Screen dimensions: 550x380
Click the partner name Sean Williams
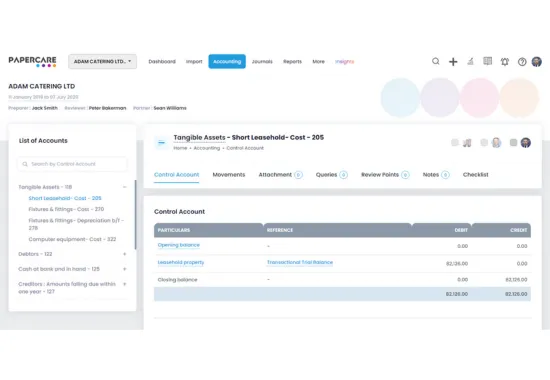pos(170,108)
